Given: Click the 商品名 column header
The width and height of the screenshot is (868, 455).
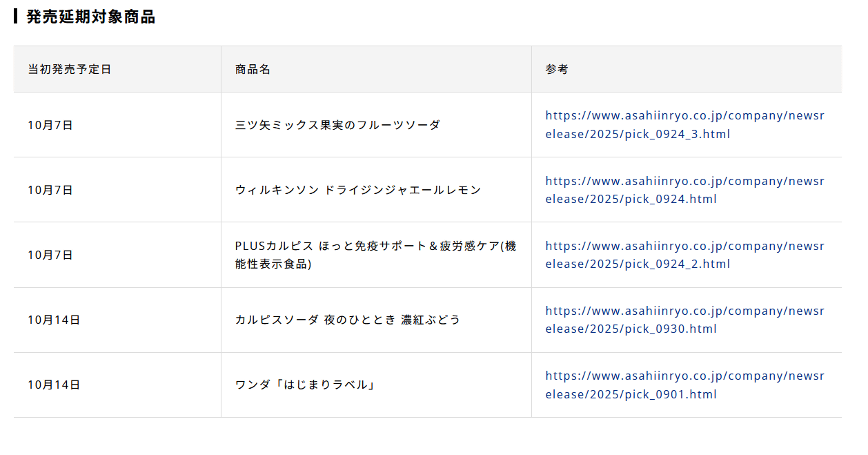Looking at the screenshot, I should click(x=253, y=69).
